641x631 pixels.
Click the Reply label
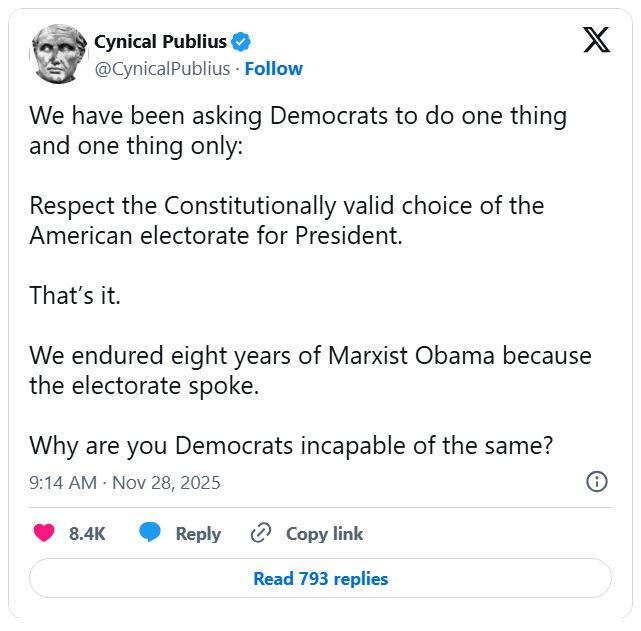[x=198, y=534]
